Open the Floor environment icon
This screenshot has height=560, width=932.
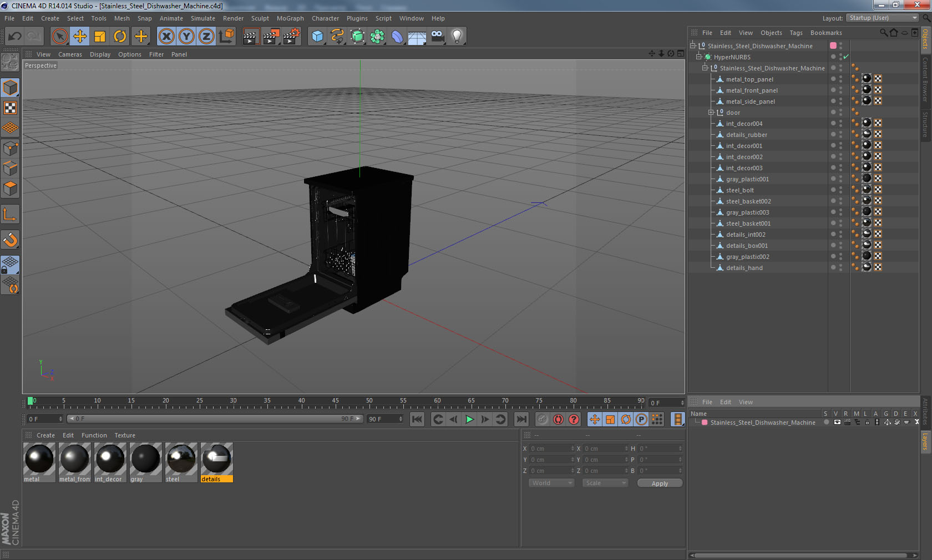(x=417, y=37)
